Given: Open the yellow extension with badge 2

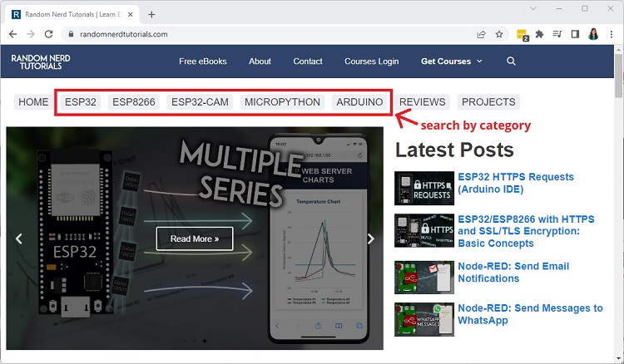Looking at the screenshot, I should coord(522,35).
